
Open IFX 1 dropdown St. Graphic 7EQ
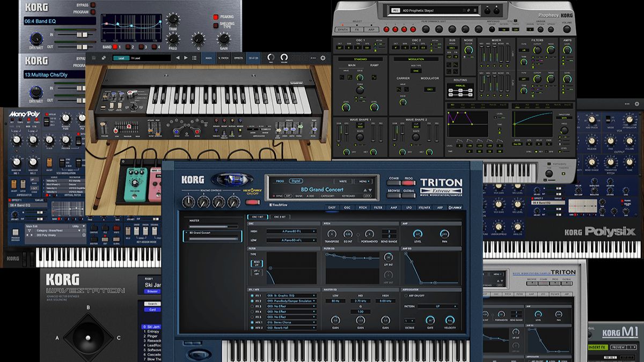pos(291,295)
